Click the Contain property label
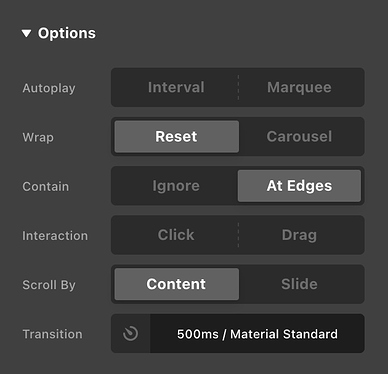The image size is (388, 374). pos(46,186)
